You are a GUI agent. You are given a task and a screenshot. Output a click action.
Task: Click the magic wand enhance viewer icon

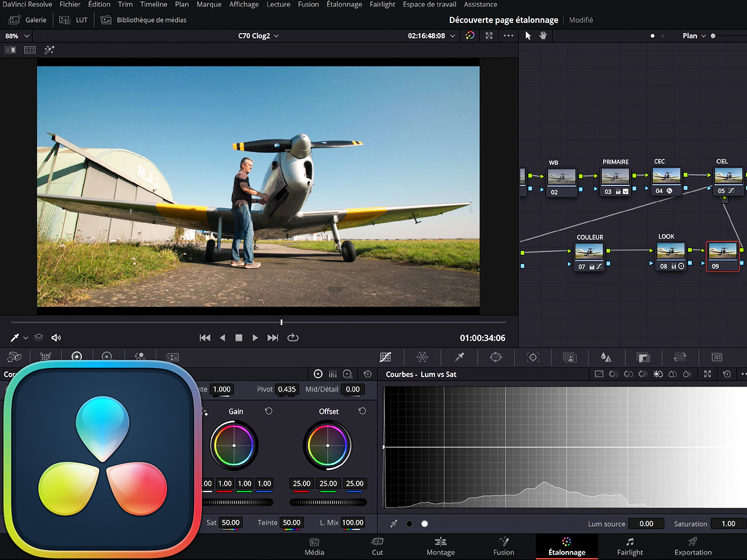(49, 50)
